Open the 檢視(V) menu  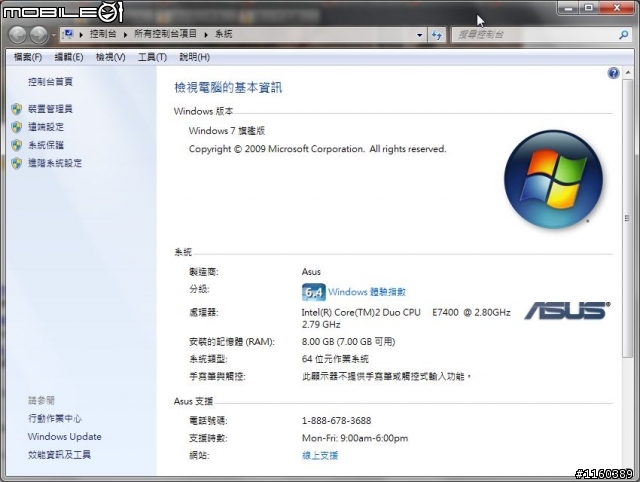click(111, 57)
